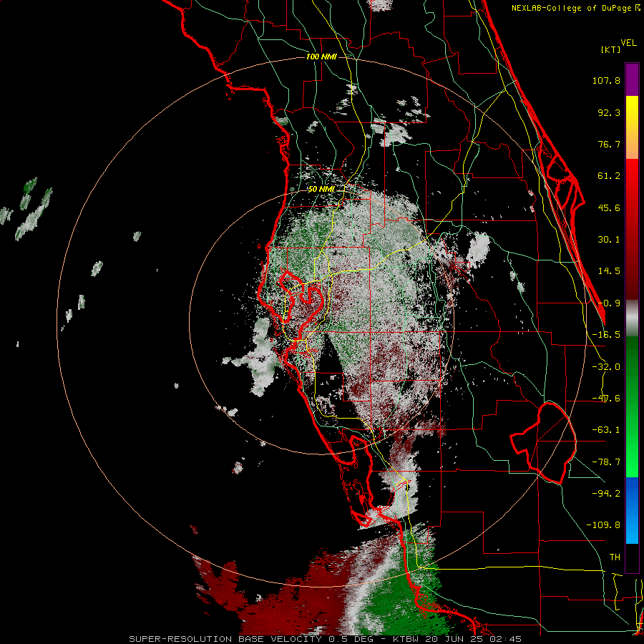Click the VEL legend title
Viewport: 644px width, 644px height.
(x=628, y=43)
